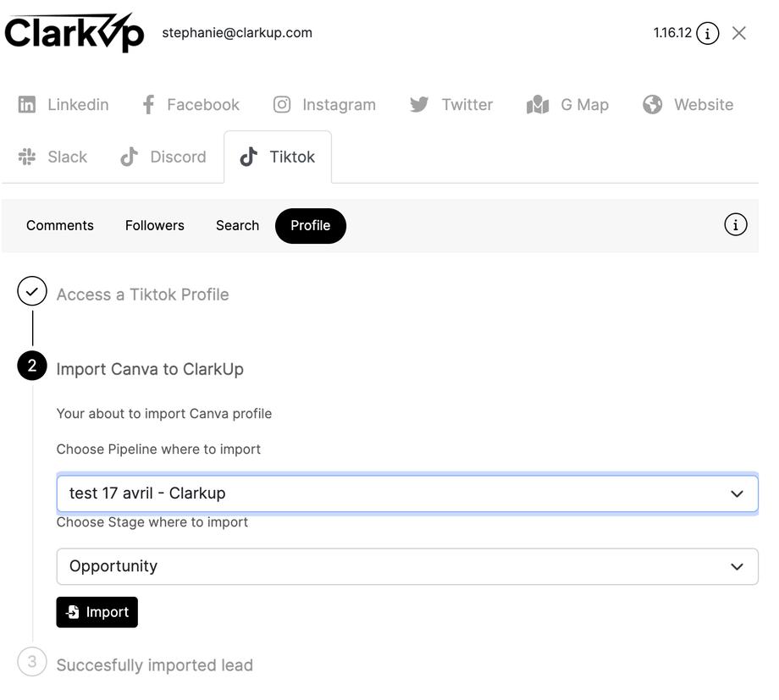Open the Opportunity stage dropdown
779x700 pixels.
pos(406,566)
